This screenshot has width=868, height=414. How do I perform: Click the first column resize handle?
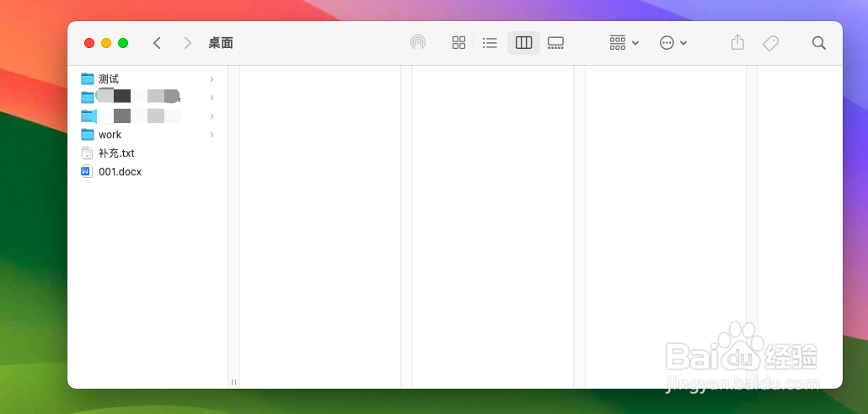click(x=233, y=382)
